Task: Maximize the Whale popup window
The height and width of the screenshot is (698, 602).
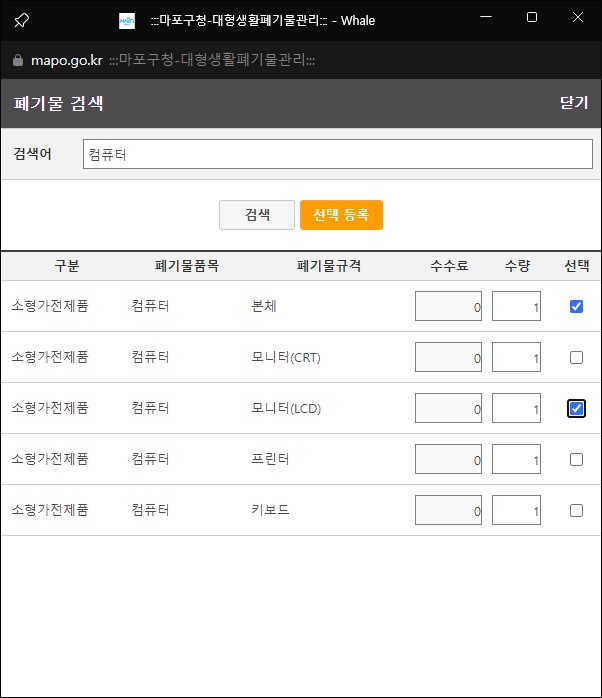Action: pos(532,17)
